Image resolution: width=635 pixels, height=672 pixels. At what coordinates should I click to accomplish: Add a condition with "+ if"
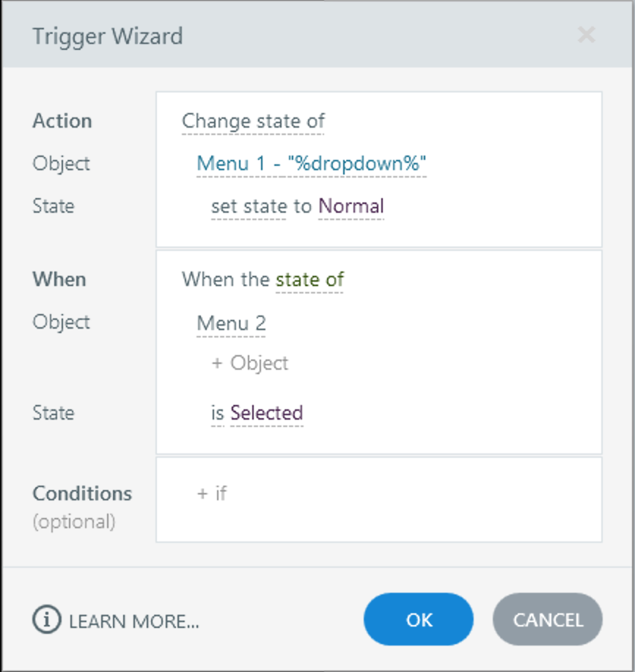(x=212, y=494)
